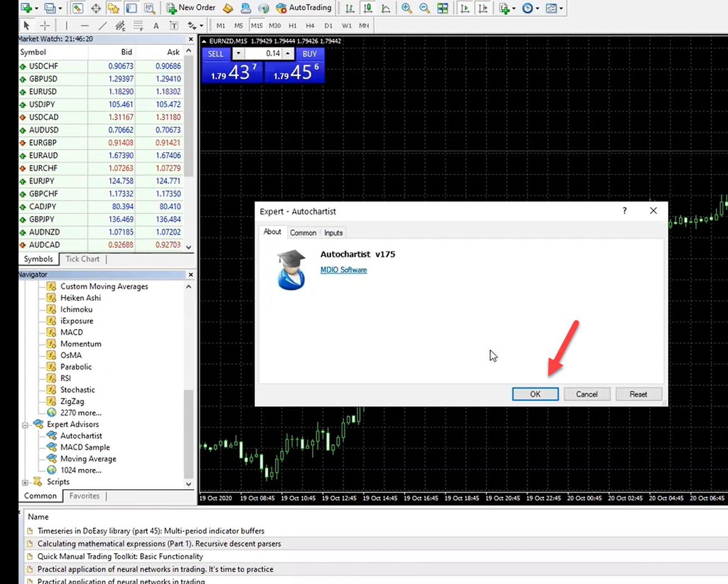728x584 pixels.
Task: Select EURUSD row in Market Watch
Action: tap(101, 92)
